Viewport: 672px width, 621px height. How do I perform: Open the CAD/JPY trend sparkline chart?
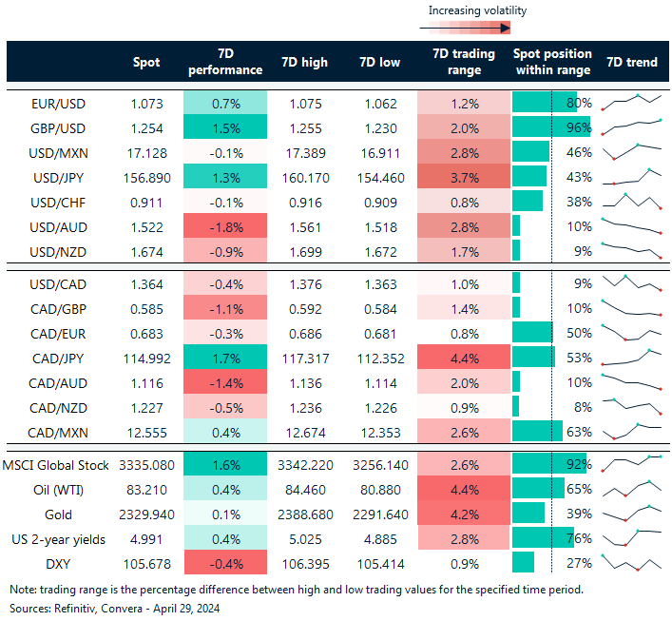pyautogui.click(x=631, y=358)
